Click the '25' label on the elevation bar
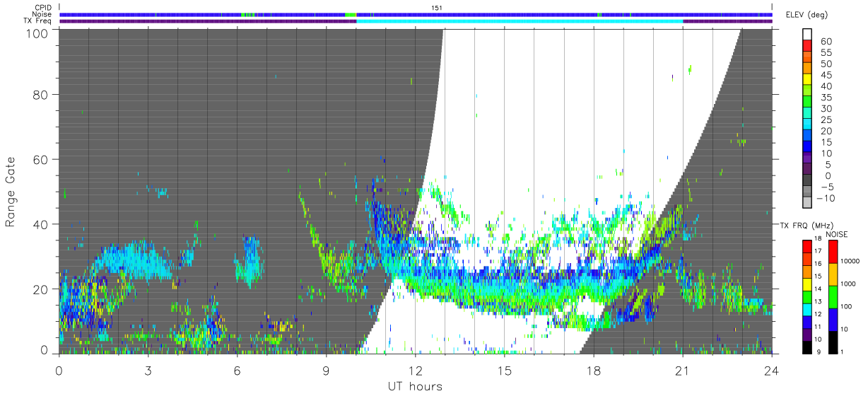This screenshot has height=401, width=868. (x=826, y=120)
